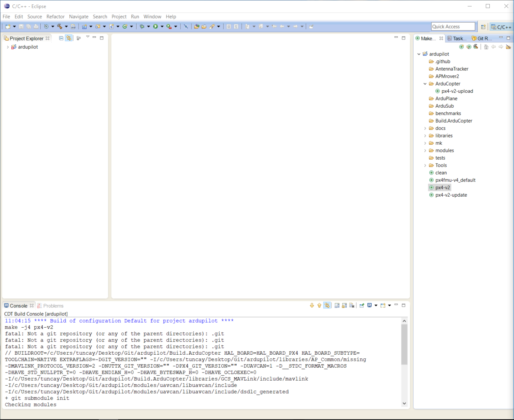The width and height of the screenshot is (514, 420).
Task: Click the Debug bug icon in toolbar
Action: (x=142, y=27)
